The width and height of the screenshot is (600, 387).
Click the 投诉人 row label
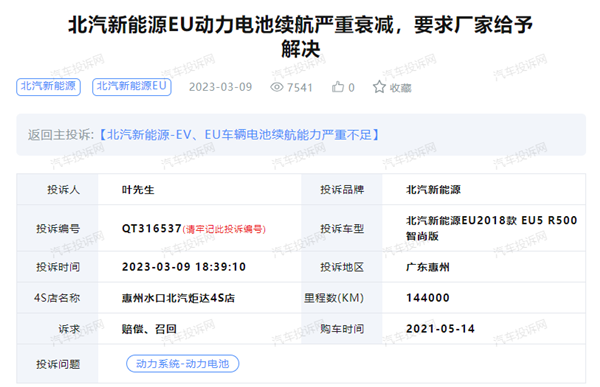click(x=64, y=189)
